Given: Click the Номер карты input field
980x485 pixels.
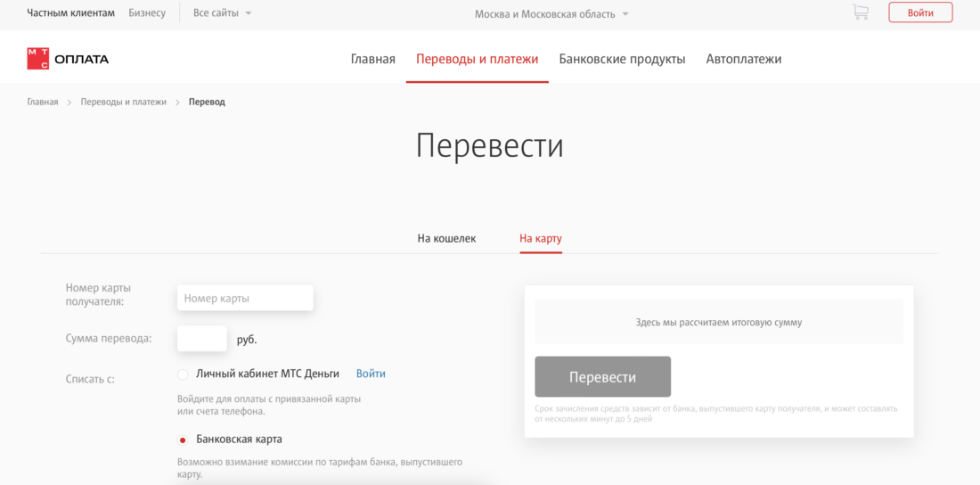Looking at the screenshot, I should [x=245, y=298].
